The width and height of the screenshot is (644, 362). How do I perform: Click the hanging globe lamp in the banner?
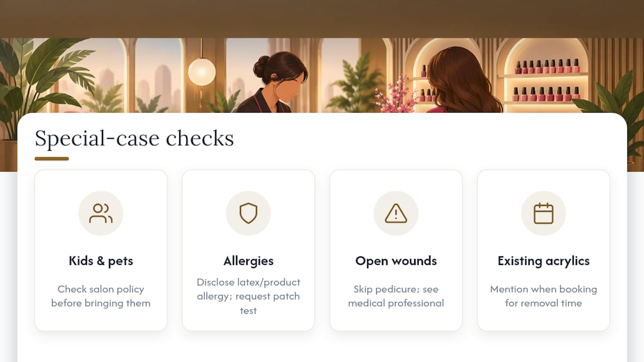(x=202, y=71)
